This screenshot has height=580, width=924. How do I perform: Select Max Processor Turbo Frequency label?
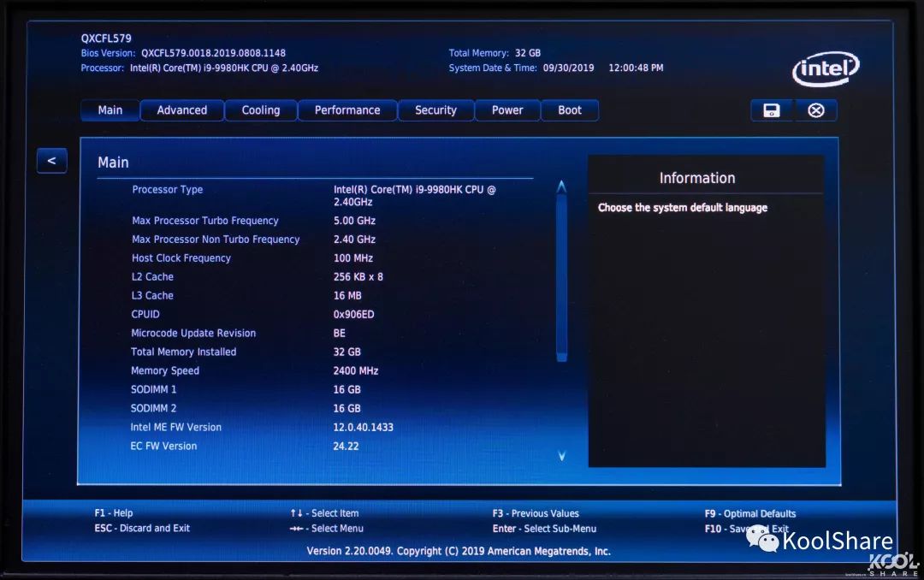tap(205, 221)
